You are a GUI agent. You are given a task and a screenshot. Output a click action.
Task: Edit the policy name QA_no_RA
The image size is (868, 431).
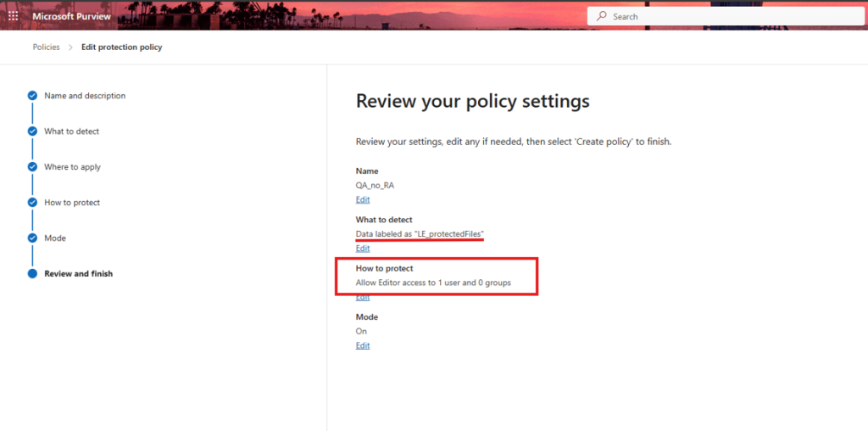tap(363, 199)
